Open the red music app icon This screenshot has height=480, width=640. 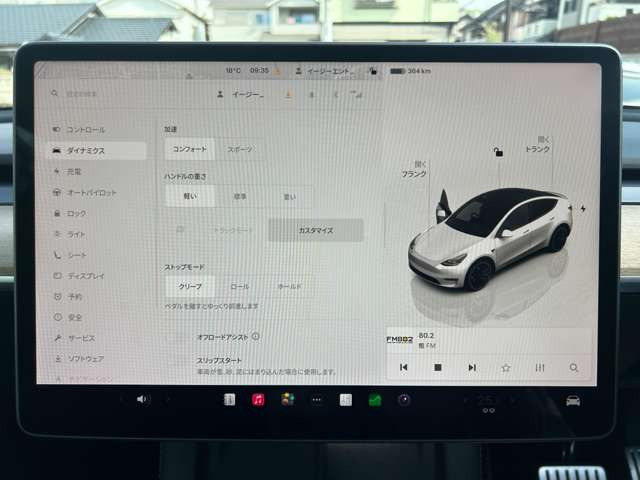[x=258, y=400]
